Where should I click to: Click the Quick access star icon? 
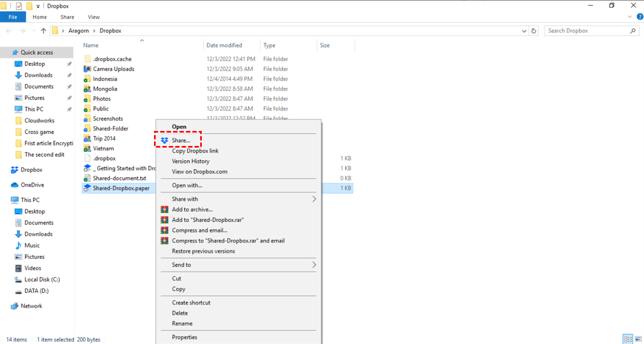[15, 52]
